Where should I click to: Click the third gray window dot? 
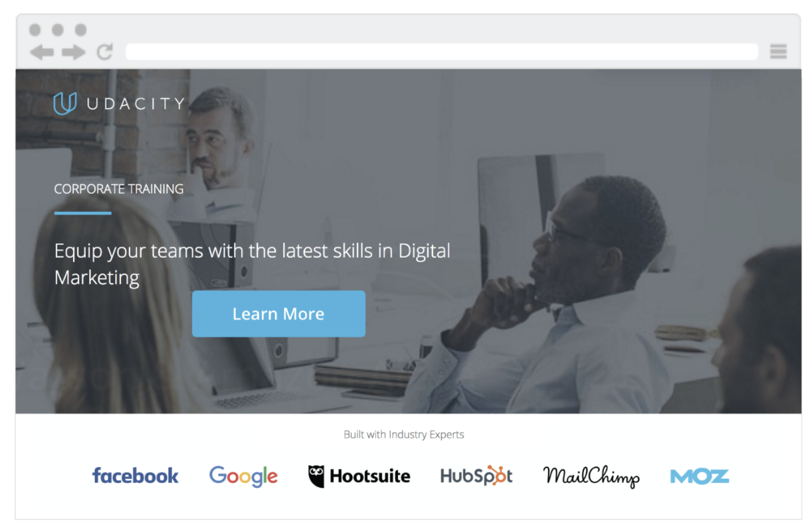80,30
